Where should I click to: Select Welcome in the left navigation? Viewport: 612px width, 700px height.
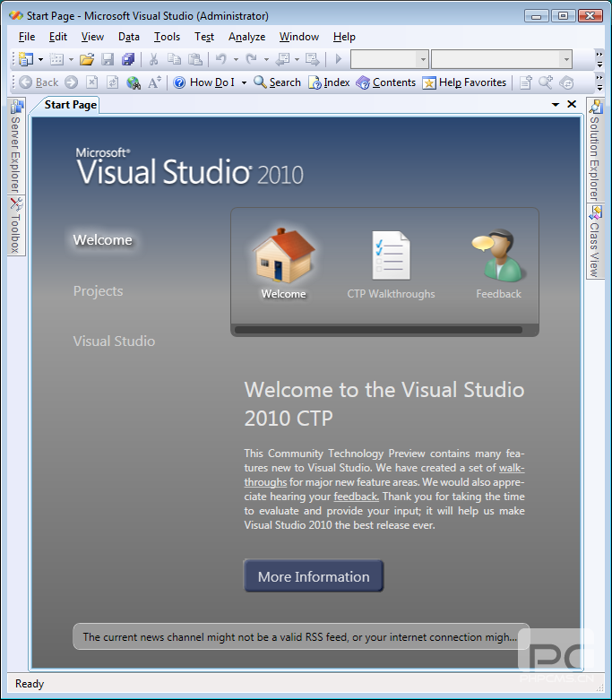103,240
